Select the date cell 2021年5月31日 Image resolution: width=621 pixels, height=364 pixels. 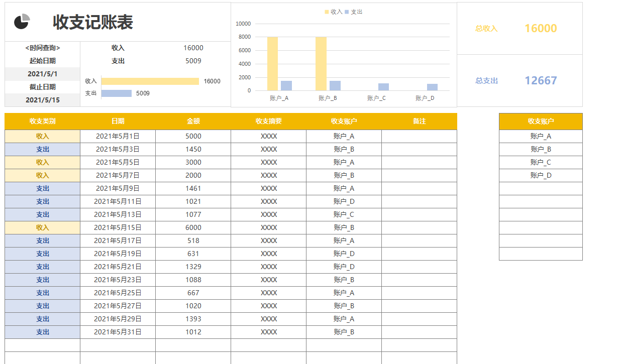click(118, 332)
